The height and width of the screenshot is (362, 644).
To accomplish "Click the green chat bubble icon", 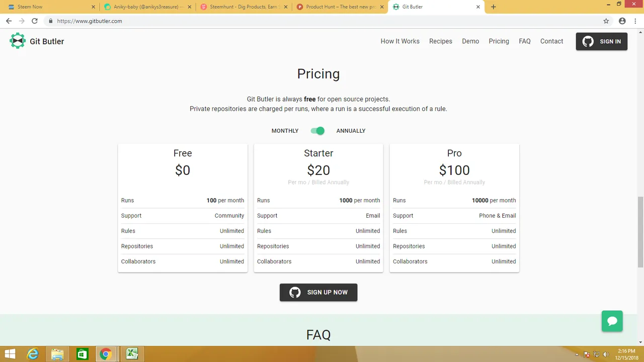I will [612, 321].
